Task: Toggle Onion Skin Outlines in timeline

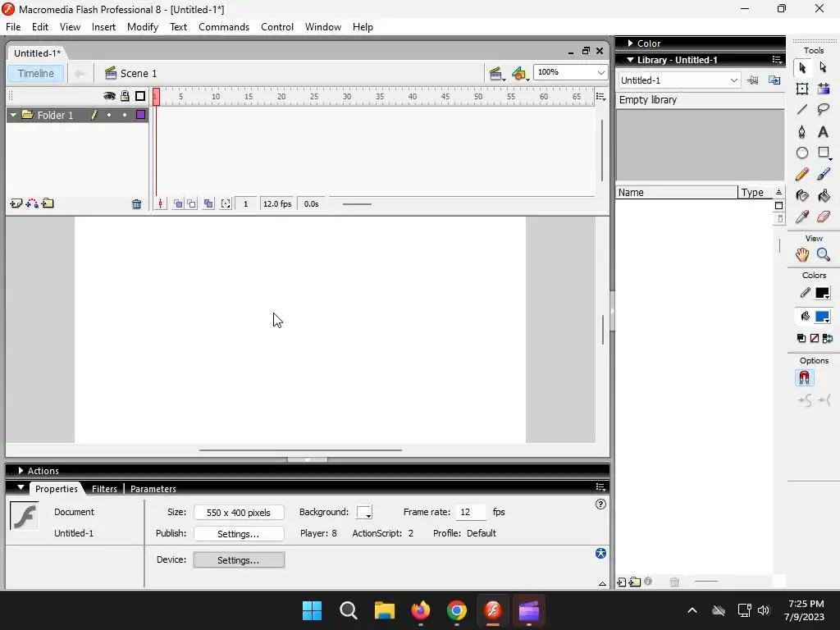Action: (191, 203)
